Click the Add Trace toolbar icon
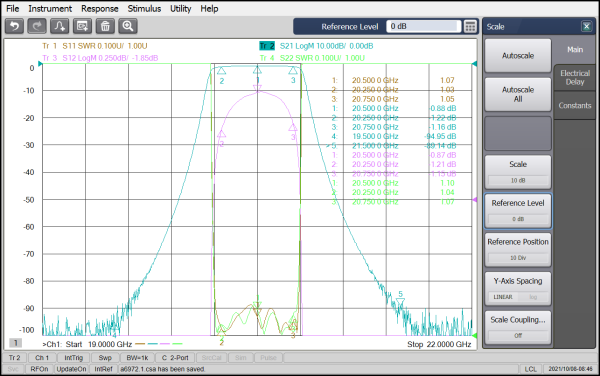 (60, 26)
